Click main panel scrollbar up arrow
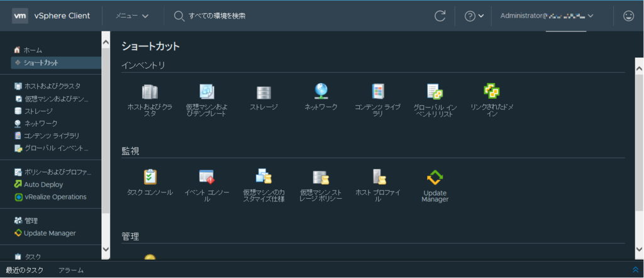The width and height of the screenshot is (644, 278). point(639,69)
